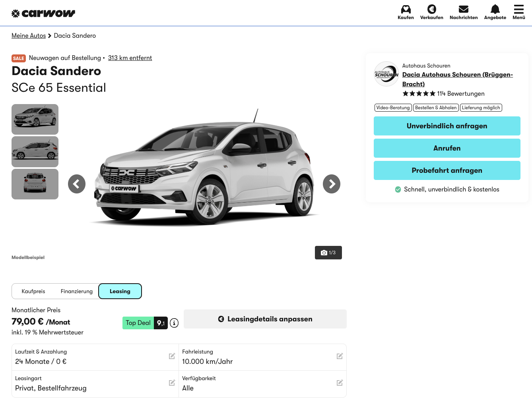This screenshot has width=532, height=402.
Task: Switch to the Kaufpreis tab
Action: [33, 291]
